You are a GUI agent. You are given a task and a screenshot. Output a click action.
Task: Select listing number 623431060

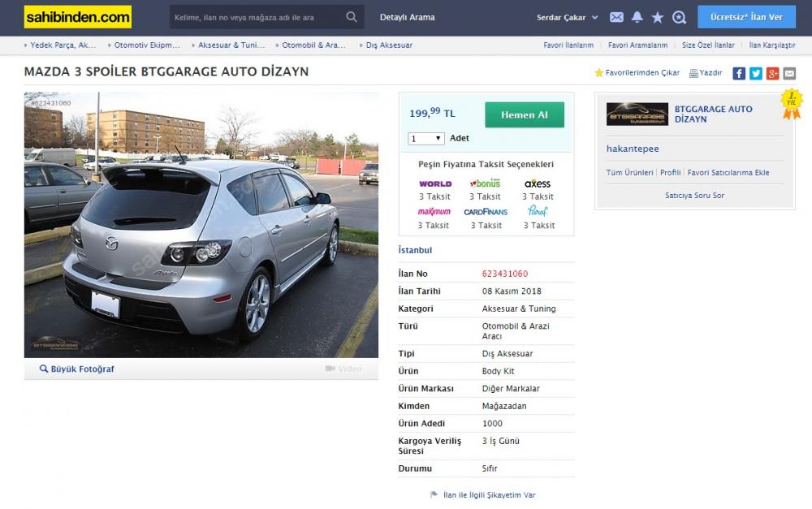click(x=505, y=274)
